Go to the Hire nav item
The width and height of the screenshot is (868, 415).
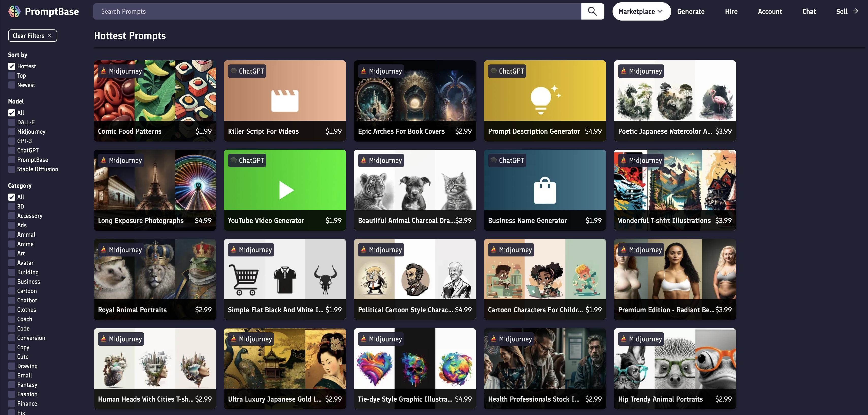coord(731,11)
